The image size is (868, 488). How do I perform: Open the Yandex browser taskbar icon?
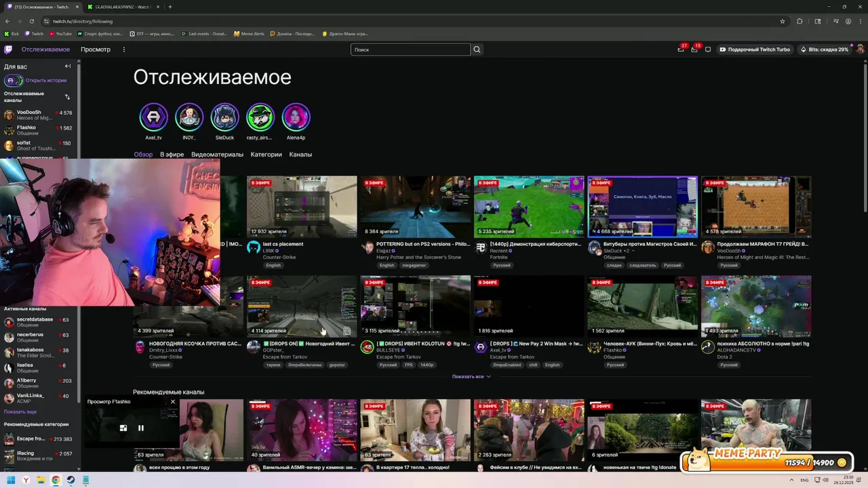pyautogui.click(x=26, y=480)
